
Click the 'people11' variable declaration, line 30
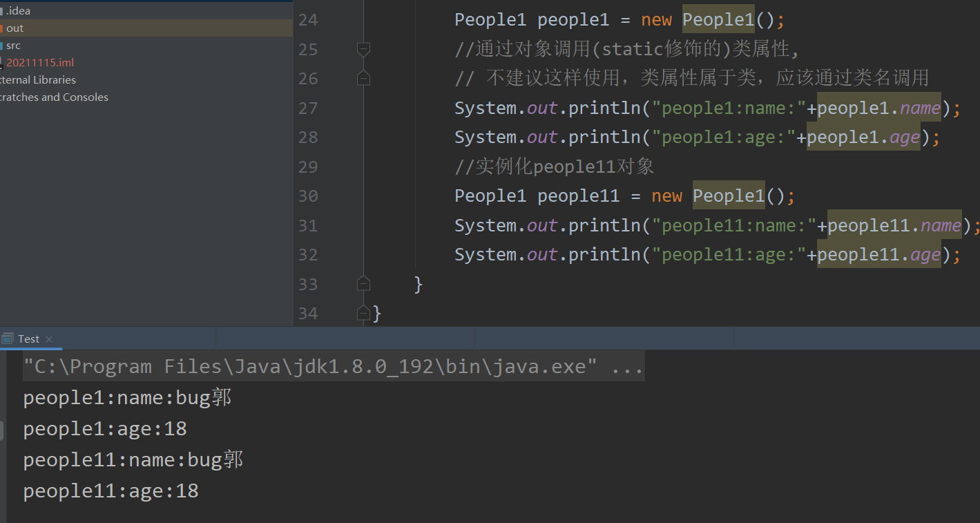(579, 196)
